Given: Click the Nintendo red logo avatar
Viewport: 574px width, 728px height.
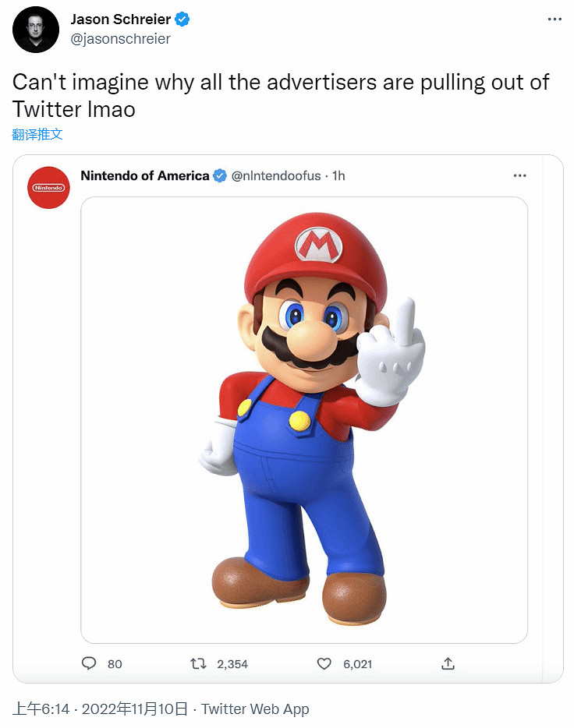Looking at the screenshot, I should (x=48, y=187).
